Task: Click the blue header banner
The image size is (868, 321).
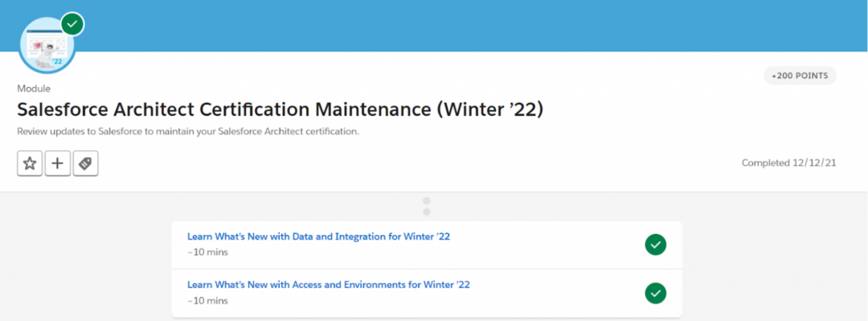Action: pos(470,26)
